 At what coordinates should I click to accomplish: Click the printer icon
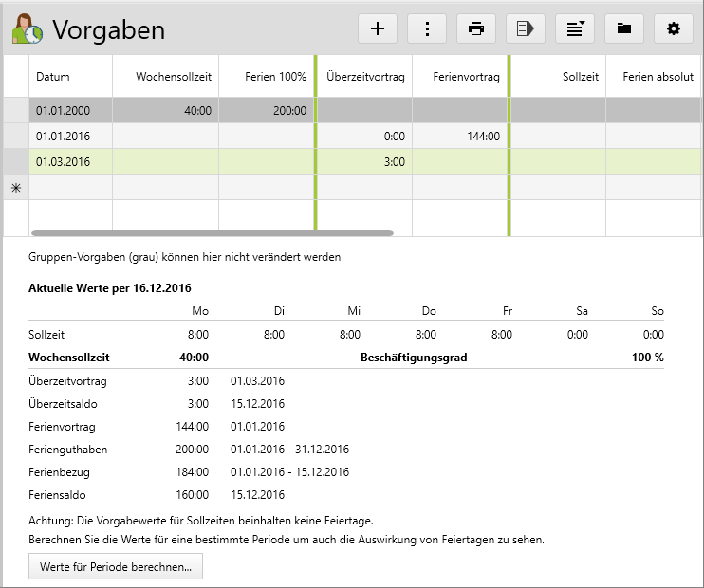tap(476, 28)
